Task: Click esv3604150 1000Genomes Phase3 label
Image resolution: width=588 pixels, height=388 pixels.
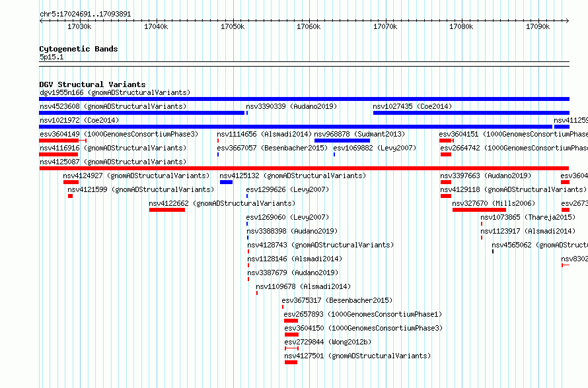Action: [363, 328]
